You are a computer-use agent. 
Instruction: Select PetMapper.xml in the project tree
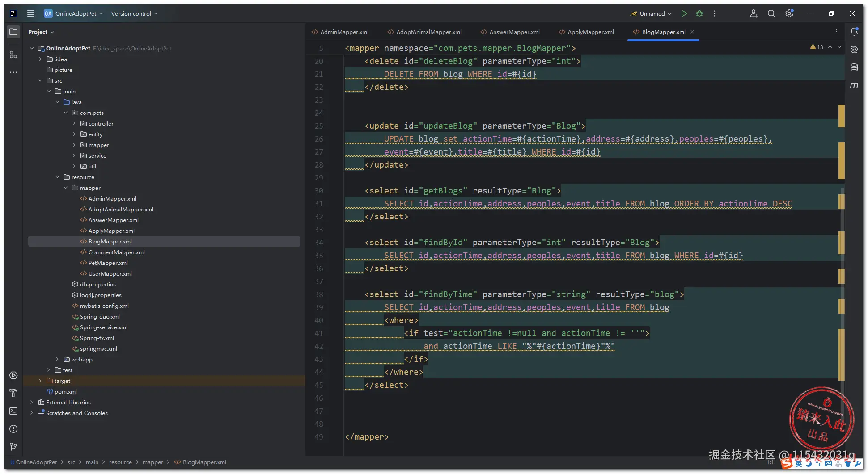(108, 263)
